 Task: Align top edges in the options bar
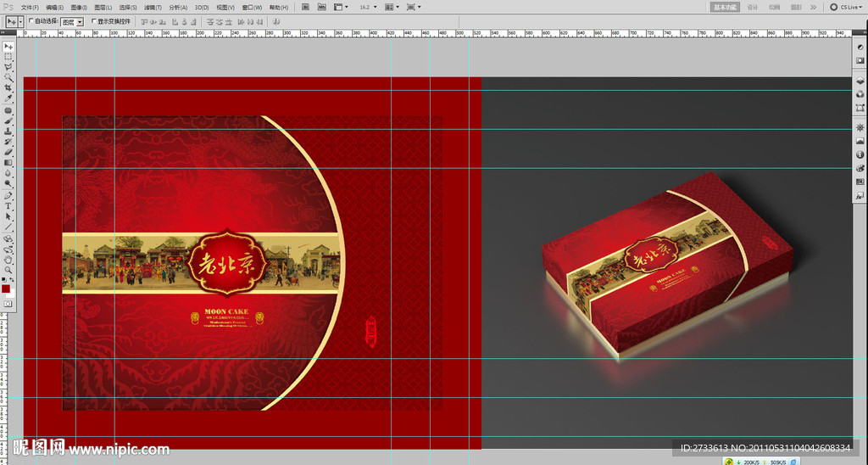point(144,21)
